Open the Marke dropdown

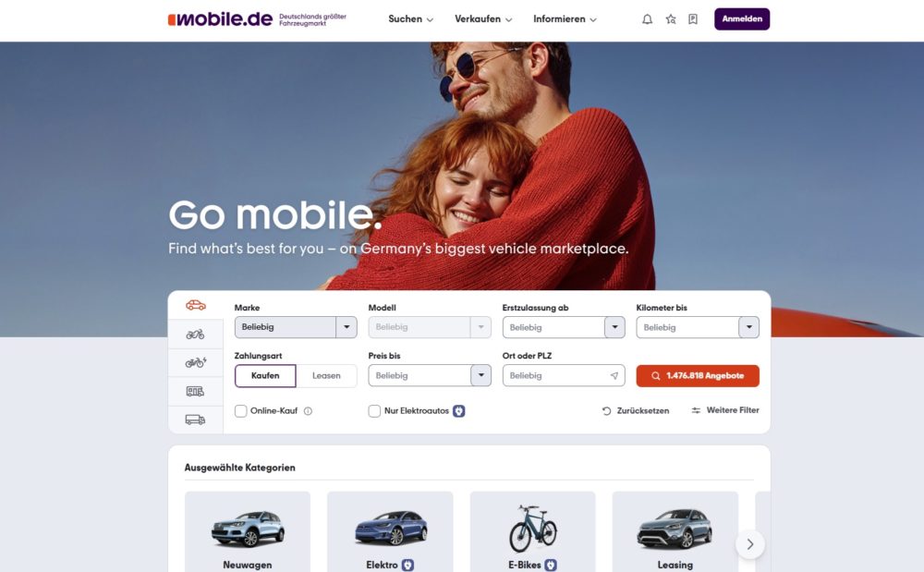(296, 327)
